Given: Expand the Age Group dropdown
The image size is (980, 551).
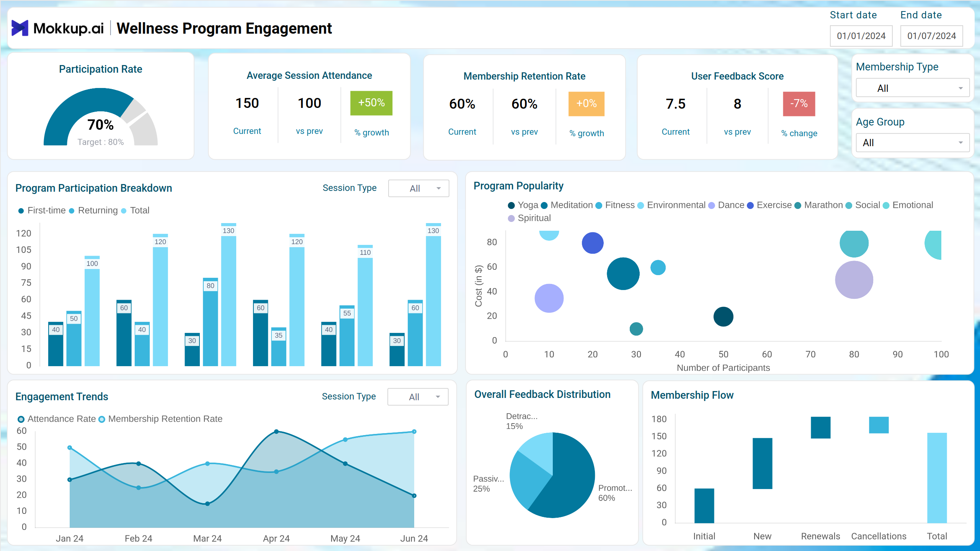Looking at the screenshot, I should click(913, 143).
